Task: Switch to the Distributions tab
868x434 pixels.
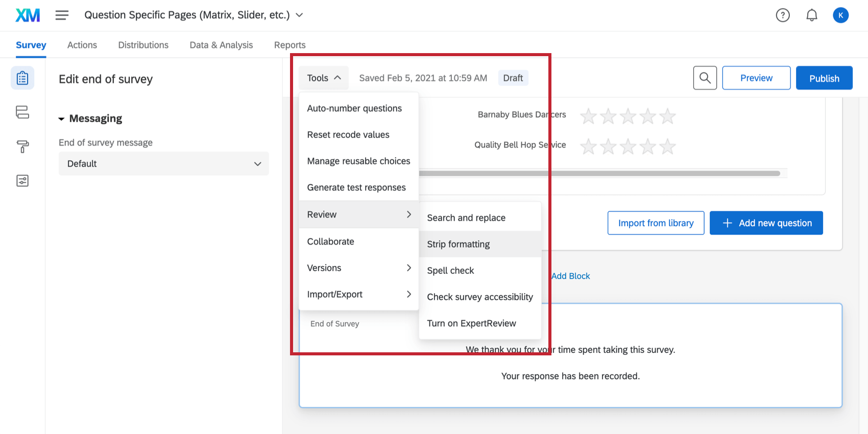Action: tap(143, 45)
